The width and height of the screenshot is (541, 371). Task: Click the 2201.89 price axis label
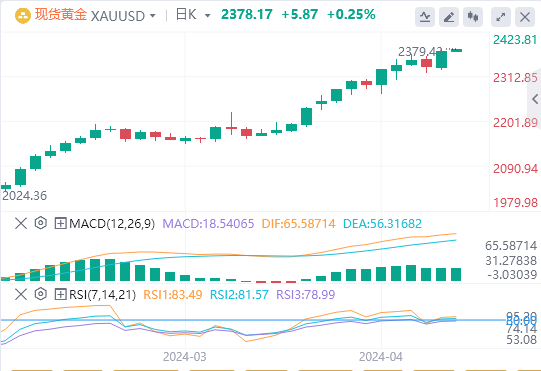pos(515,123)
